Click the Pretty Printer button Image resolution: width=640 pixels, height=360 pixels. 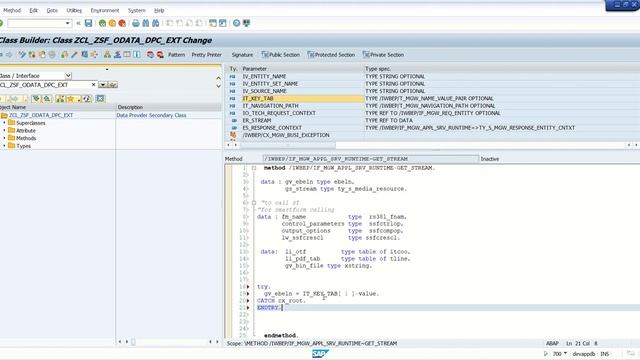(207, 55)
